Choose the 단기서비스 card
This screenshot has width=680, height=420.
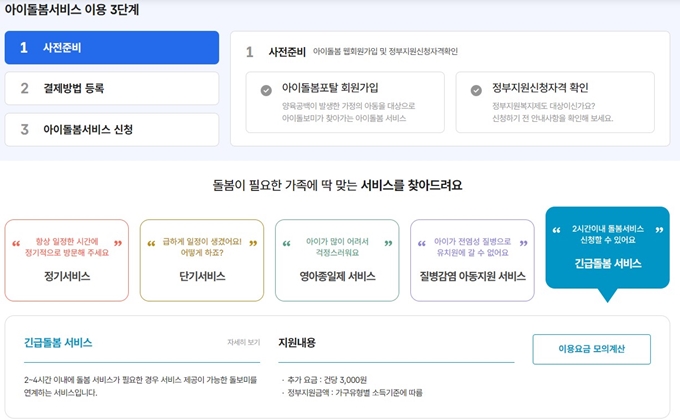(x=202, y=260)
